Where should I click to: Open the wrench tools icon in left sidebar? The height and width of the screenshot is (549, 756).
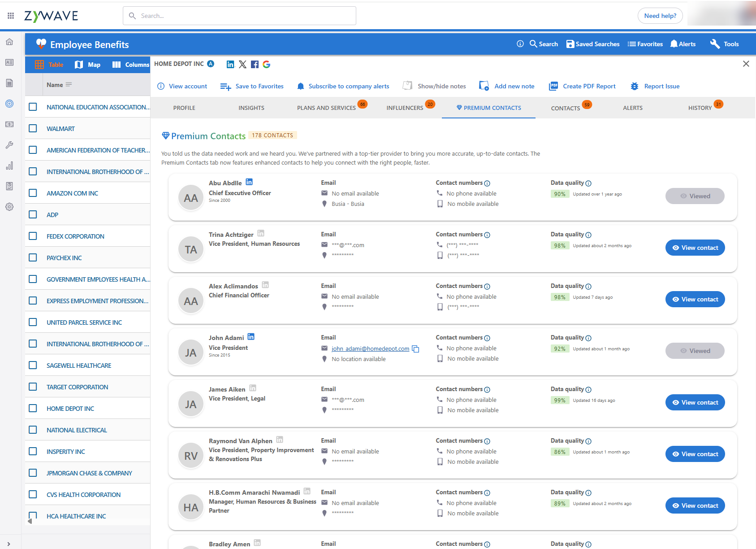point(9,145)
